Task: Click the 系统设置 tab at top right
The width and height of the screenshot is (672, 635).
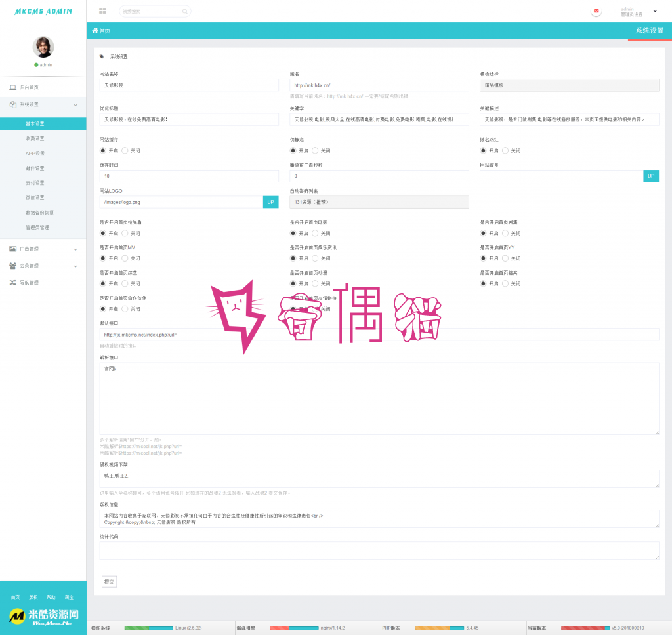Action: pyautogui.click(x=649, y=31)
